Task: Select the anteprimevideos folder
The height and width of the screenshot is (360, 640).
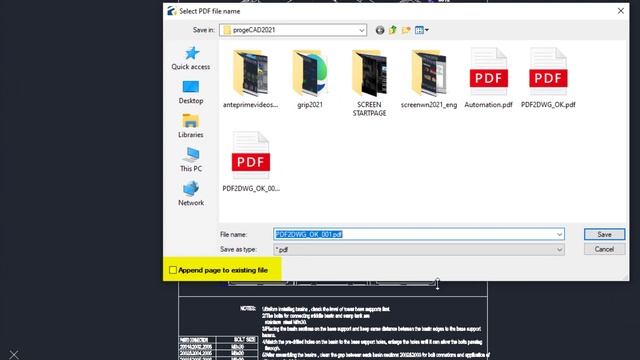Action: click(x=251, y=79)
